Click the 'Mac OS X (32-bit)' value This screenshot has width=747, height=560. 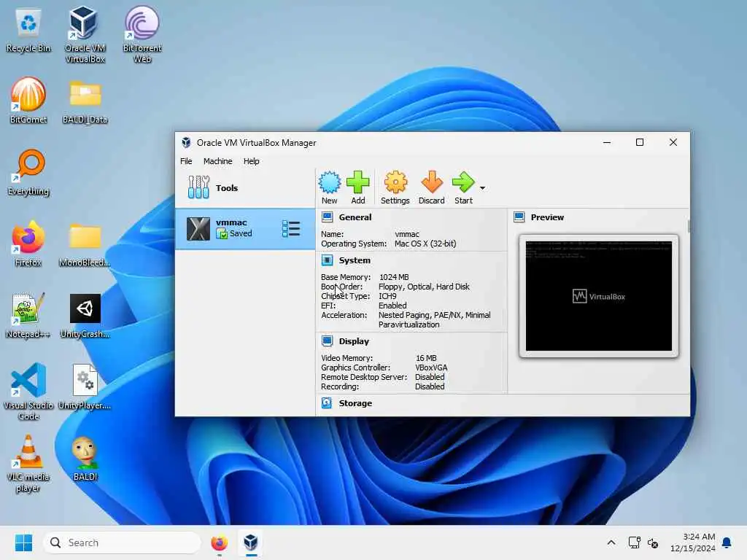[425, 244]
